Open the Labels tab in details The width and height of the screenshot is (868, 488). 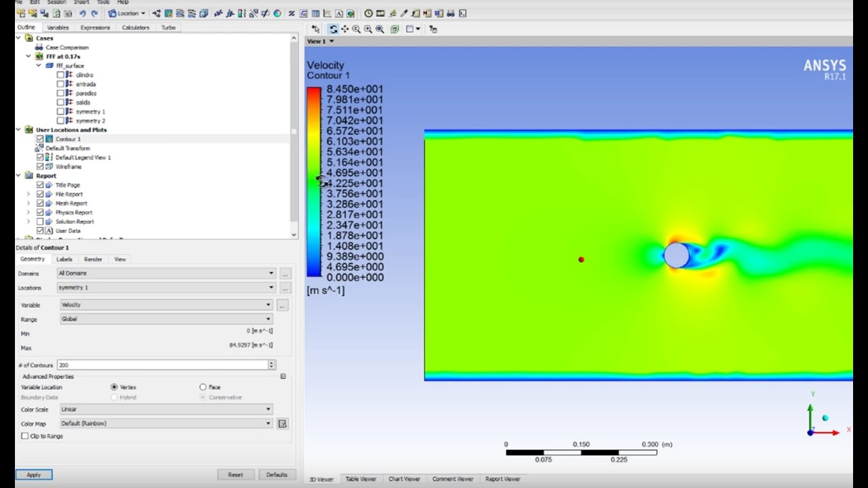(x=64, y=260)
